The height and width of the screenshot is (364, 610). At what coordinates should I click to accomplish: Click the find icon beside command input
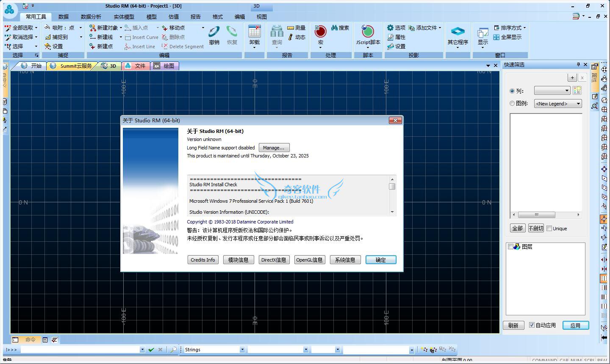pos(173,350)
